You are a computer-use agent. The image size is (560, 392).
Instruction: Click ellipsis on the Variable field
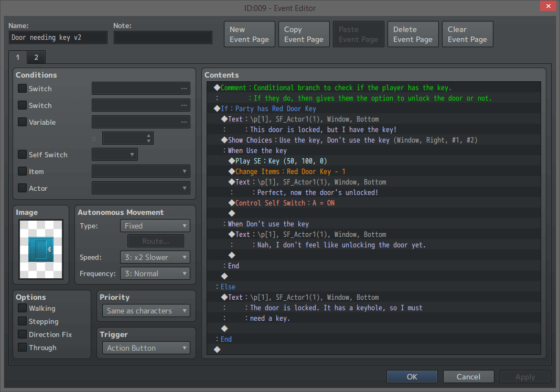184,122
